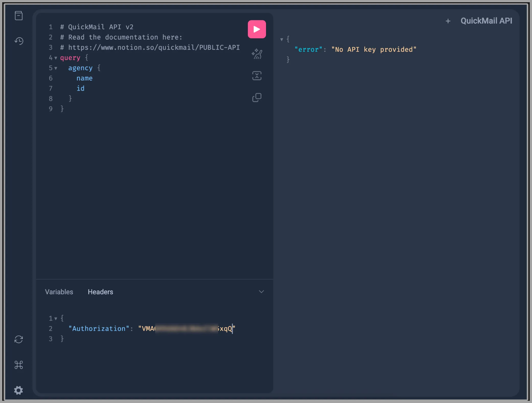The height and width of the screenshot is (403, 532).
Task: Open keyboard shortcuts dialog icon
Action: (18, 365)
